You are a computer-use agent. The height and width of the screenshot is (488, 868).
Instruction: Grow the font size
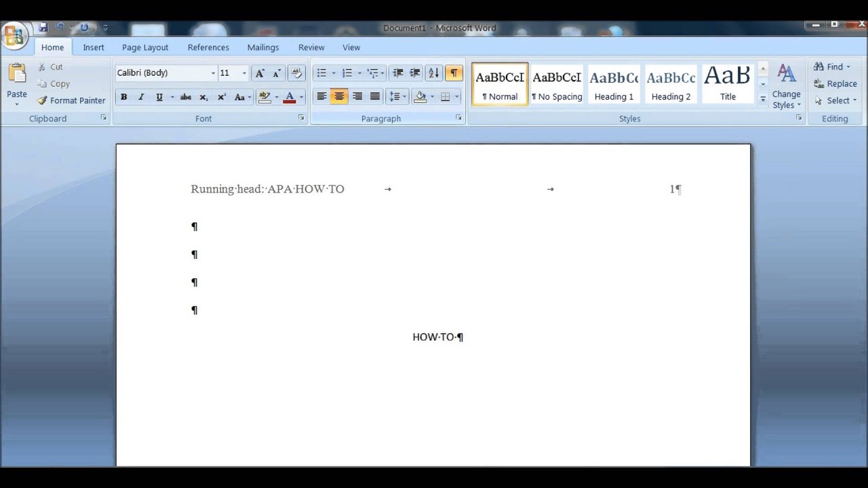[x=260, y=73]
